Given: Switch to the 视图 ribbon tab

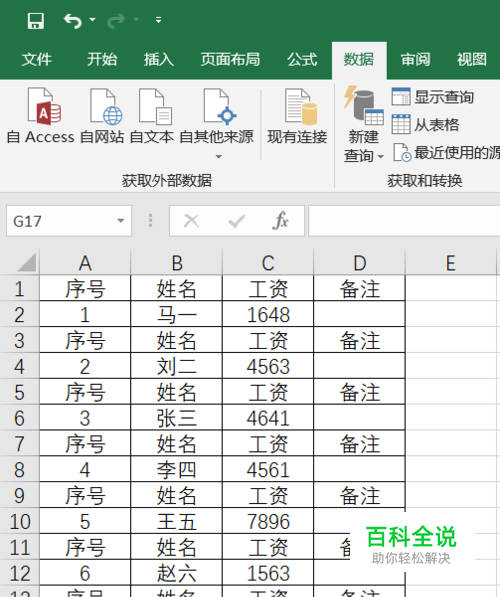Looking at the screenshot, I should click(472, 59).
